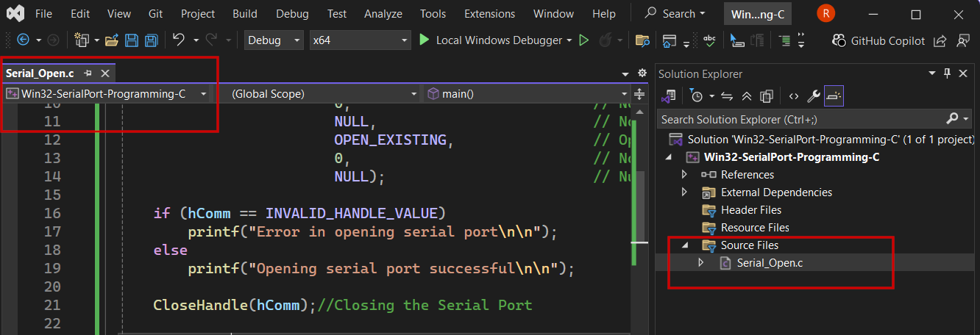Expand the Serial_Open.c tree node
980x335 pixels.
[x=700, y=263]
